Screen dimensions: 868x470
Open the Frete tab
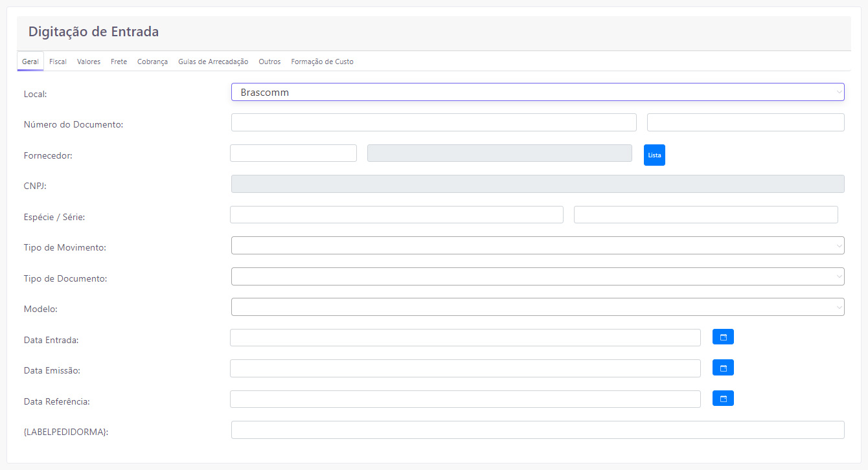tap(119, 62)
